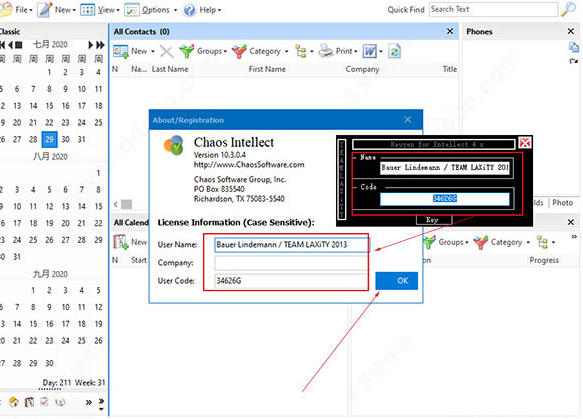Click the horizontal scrollbar left arrow in All Contacts
Image resolution: width=583 pixels, height=419 pixels.
coord(116,204)
